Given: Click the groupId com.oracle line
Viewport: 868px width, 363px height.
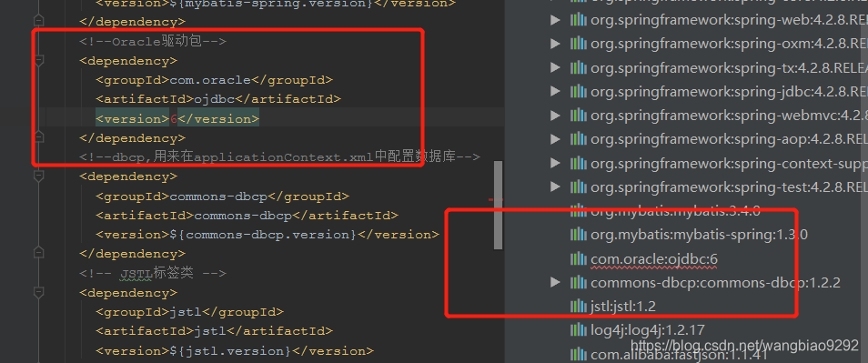Looking at the screenshot, I should click(214, 80).
